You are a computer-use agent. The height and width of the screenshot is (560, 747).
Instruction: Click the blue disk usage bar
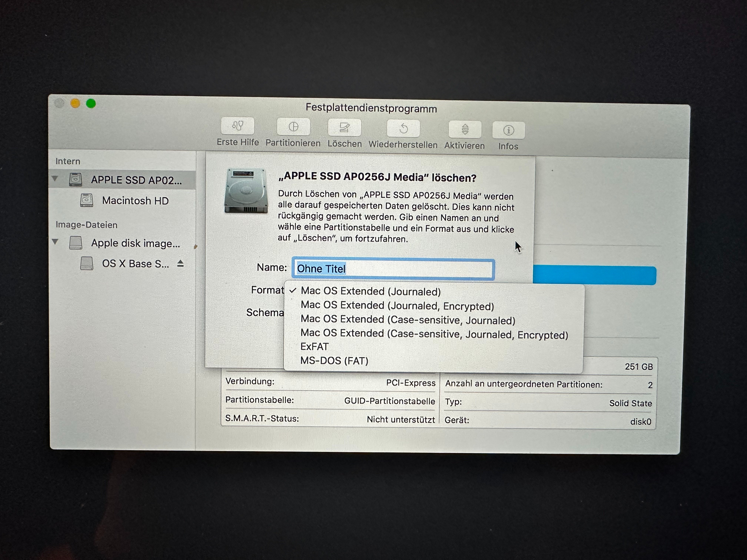tap(594, 275)
